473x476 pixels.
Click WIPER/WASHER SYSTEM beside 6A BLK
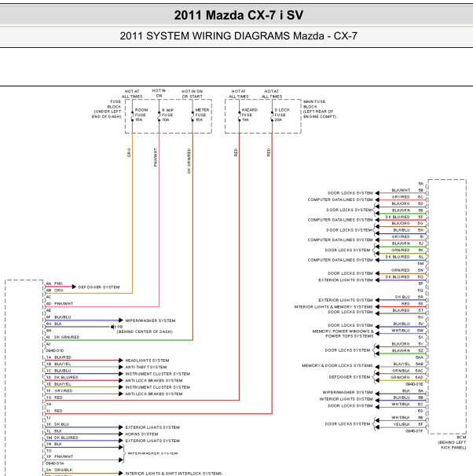point(347,392)
